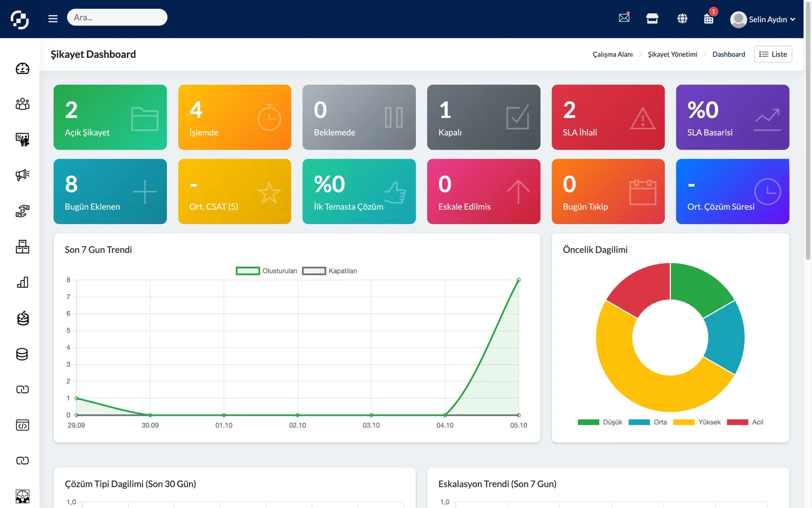Open the code window sidebar icon

(x=22, y=425)
